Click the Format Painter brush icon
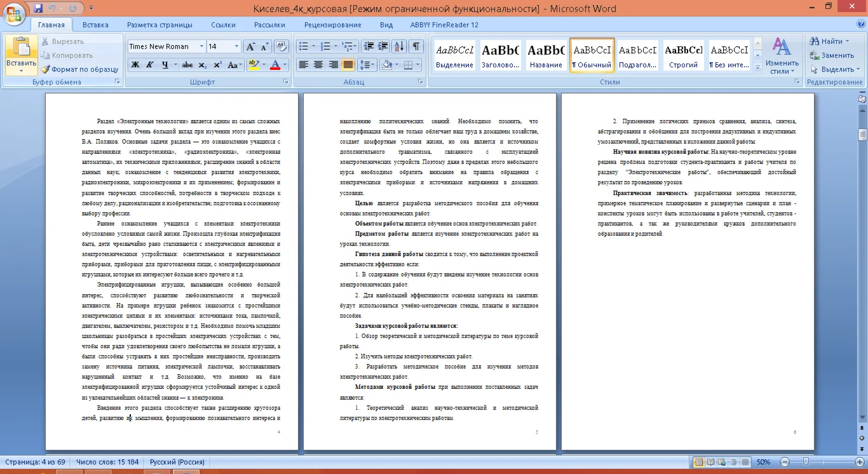This screenshot has height=474, width=868. coord(46,69)
